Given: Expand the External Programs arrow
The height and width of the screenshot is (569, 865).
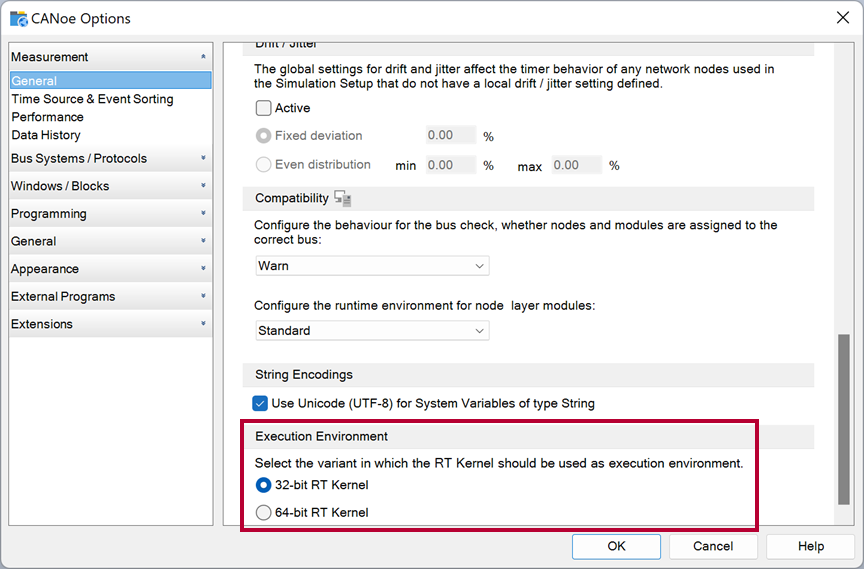Looking at the screenshot, I should tap(203, 296).
